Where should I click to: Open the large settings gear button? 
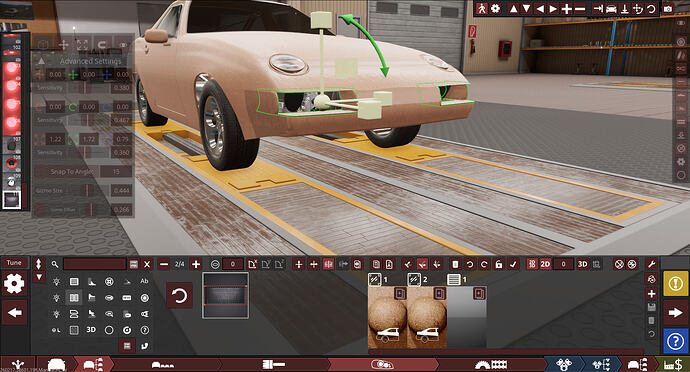(x=14, y=284)
